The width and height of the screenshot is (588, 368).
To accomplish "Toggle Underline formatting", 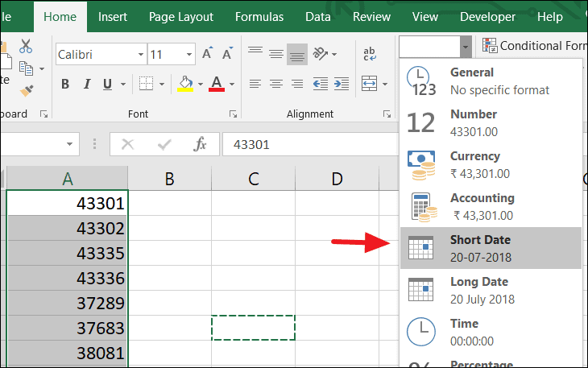I will pyautogui.click(x=109, y=84).
